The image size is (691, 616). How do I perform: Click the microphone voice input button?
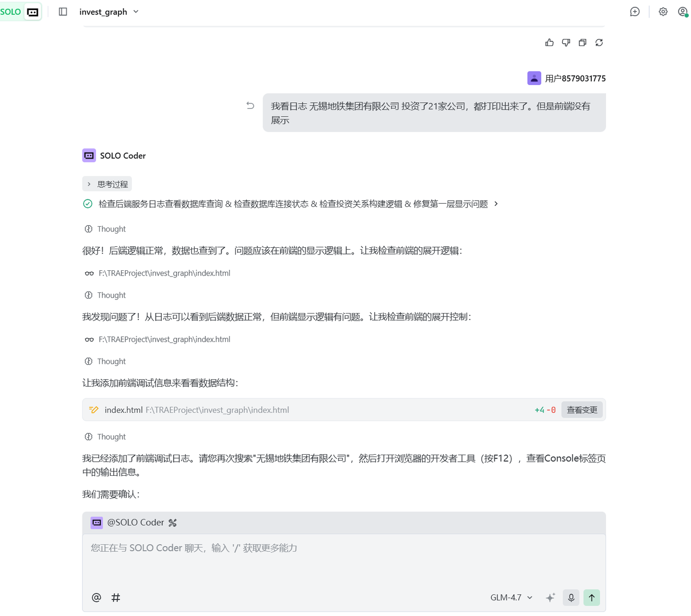[571, 598]
